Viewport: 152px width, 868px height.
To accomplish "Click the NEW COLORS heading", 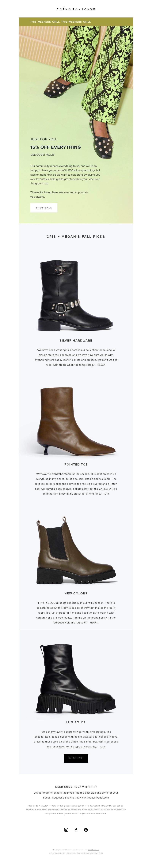I will tap(76, 593).
